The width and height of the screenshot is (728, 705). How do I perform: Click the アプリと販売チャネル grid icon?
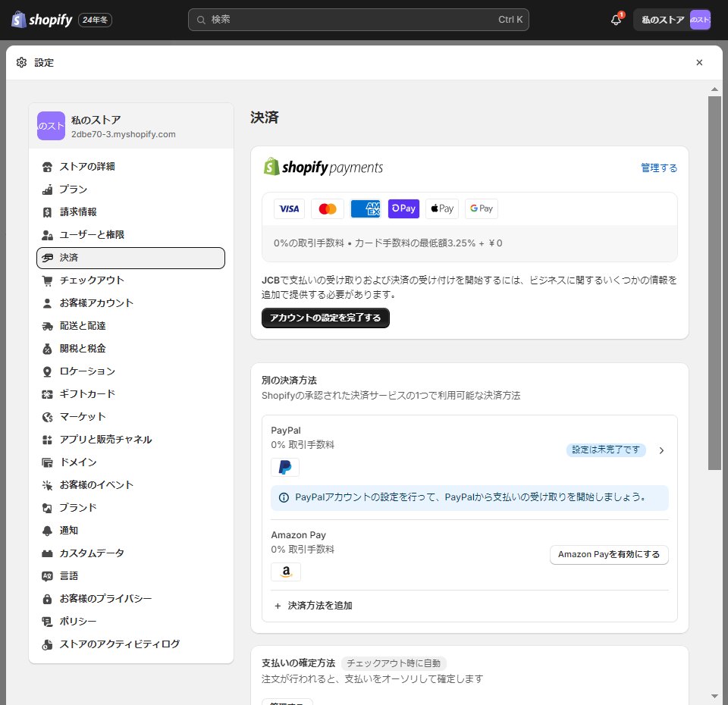tap(47, 440)
